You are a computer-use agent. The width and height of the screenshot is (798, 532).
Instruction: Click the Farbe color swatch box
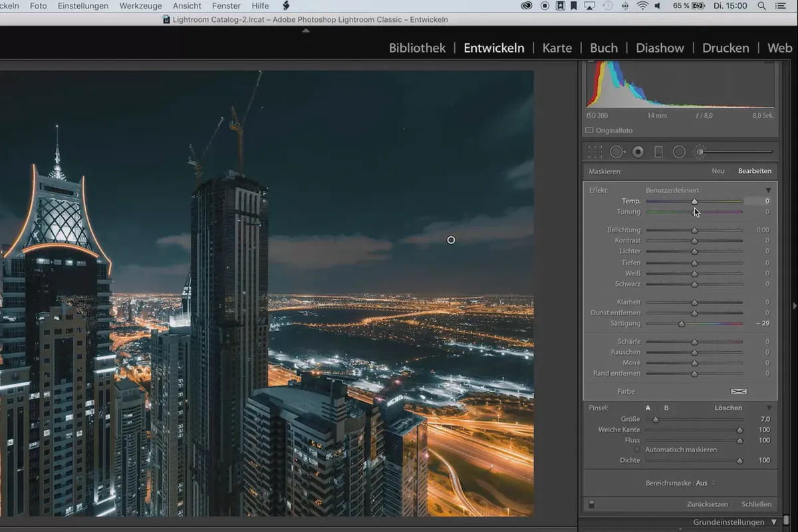[739, 391]
